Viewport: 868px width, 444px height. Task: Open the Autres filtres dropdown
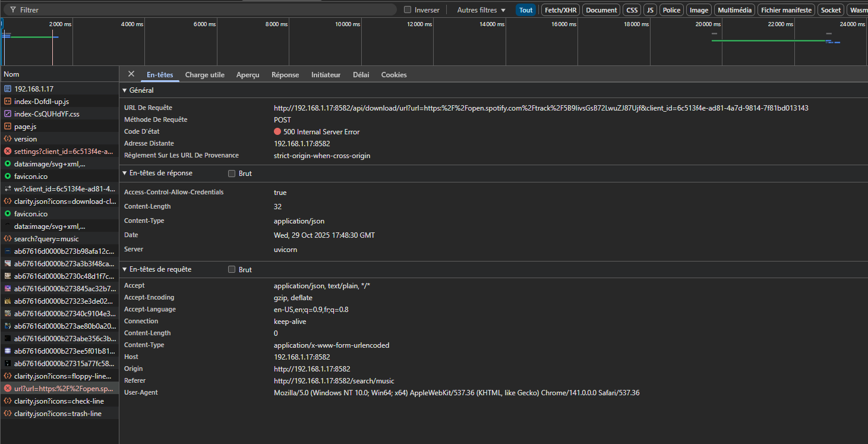pos(481,10)
